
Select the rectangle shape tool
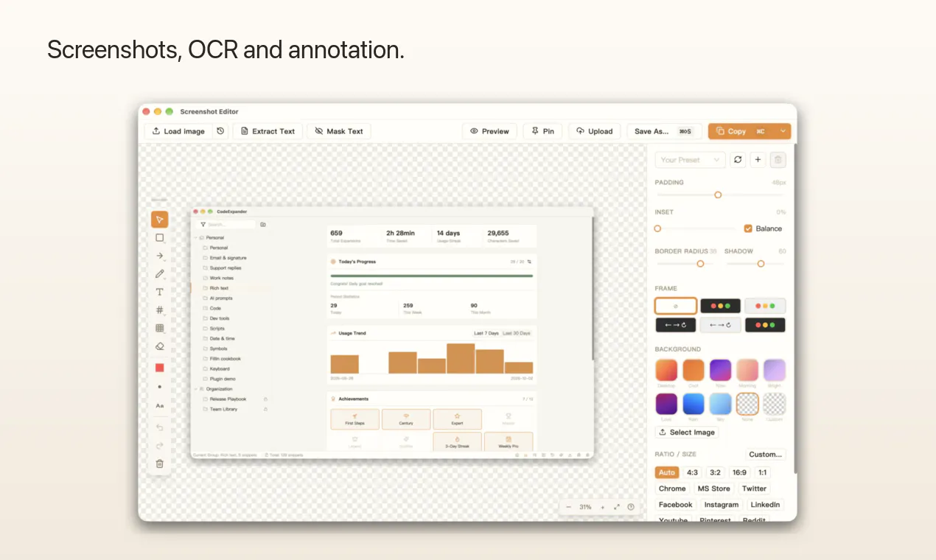tap(160, 238)
